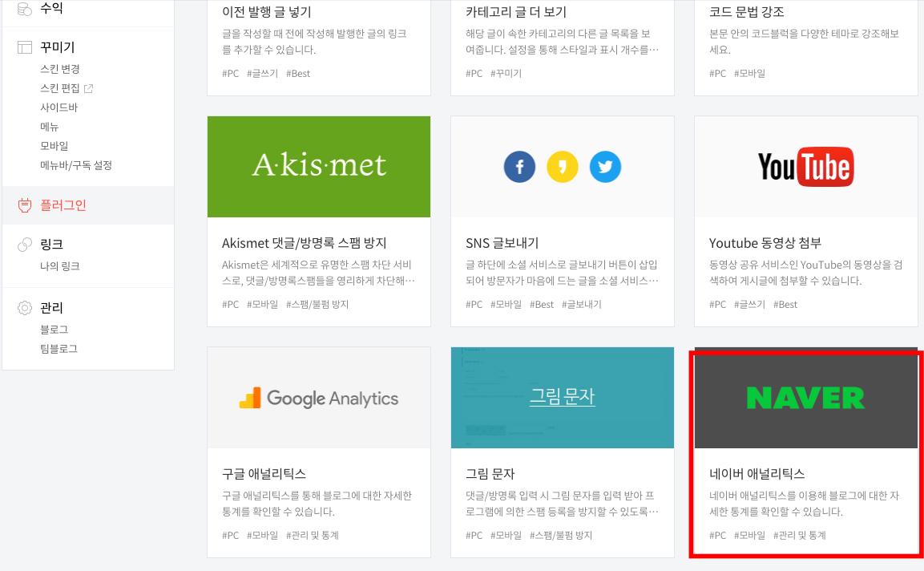Click the 수익 coins icon in sidebar

[25, 8]
